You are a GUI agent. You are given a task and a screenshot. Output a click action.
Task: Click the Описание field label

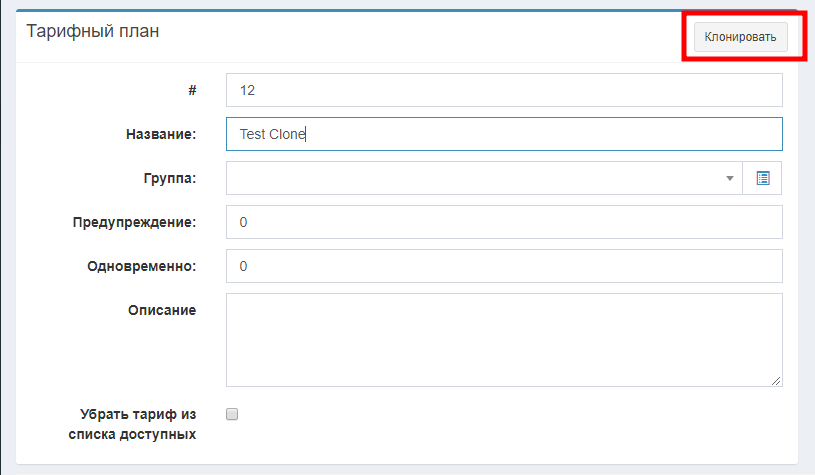162,310
